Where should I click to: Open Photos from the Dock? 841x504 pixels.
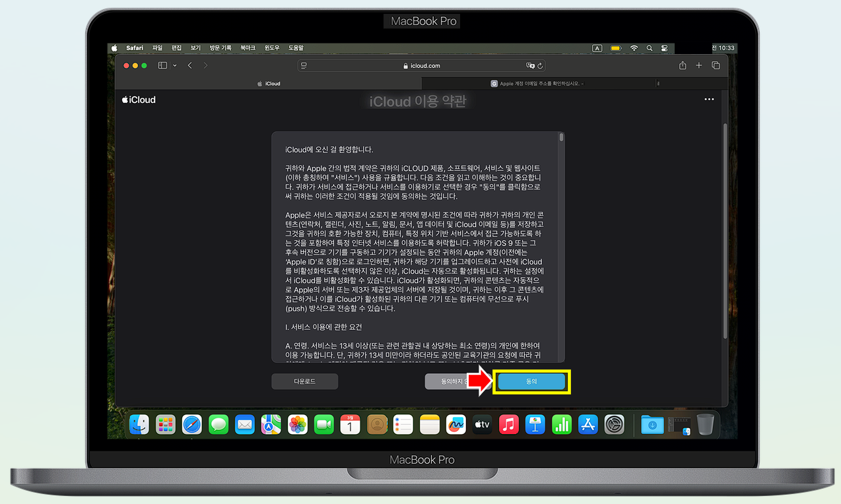(x=298, y=424)
